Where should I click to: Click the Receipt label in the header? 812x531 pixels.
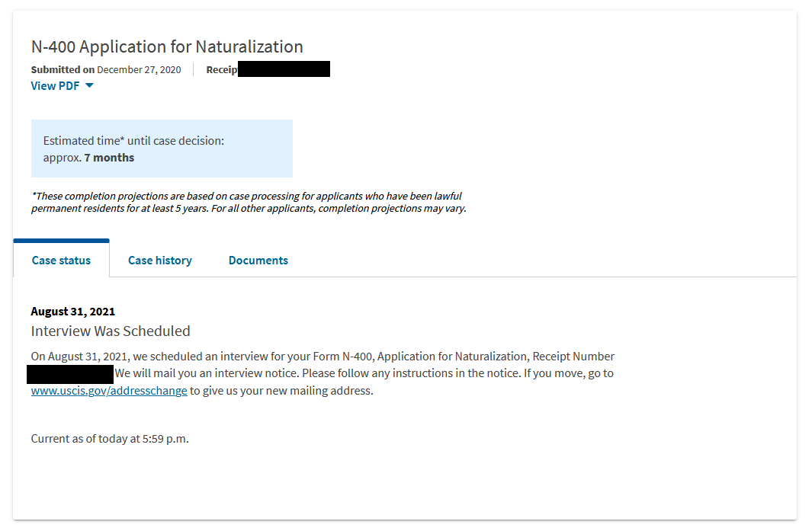pyautogui.click(x=222, y=69)
